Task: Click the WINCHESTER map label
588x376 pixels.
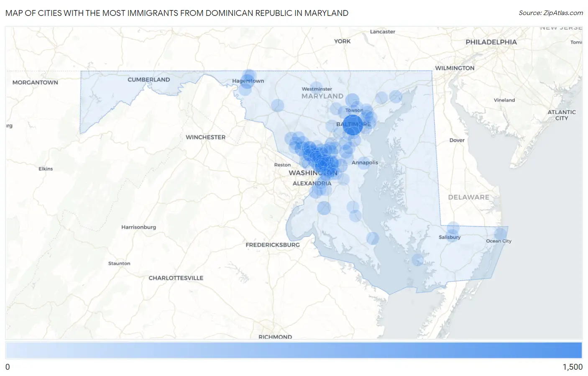Action: click(205, 137)
